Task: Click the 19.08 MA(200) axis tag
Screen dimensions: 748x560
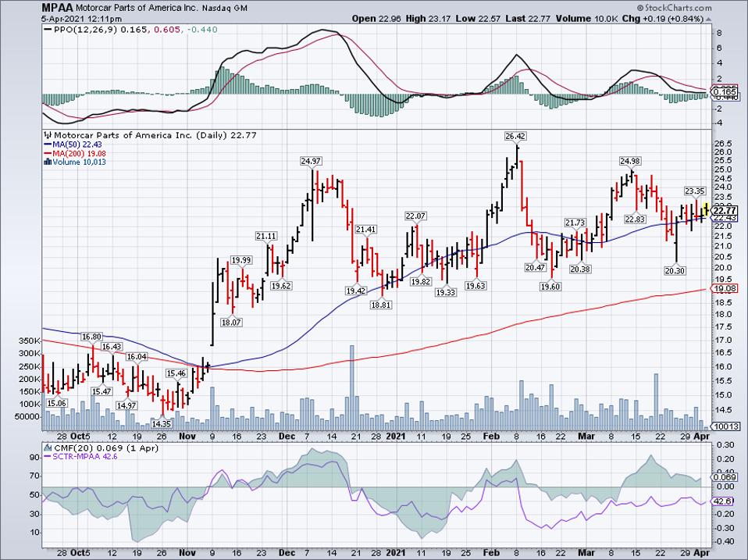Action: pos(724,288)
